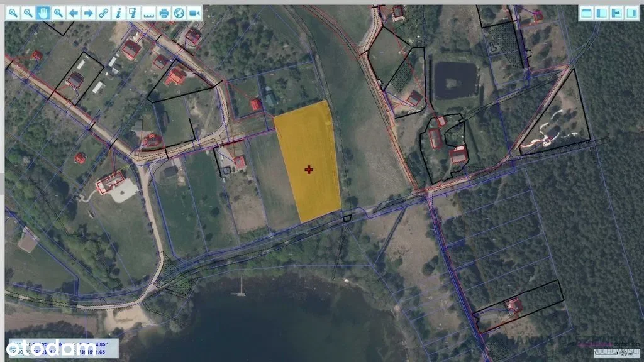Click the globe icon in toolbar

[x=179, y=13]
